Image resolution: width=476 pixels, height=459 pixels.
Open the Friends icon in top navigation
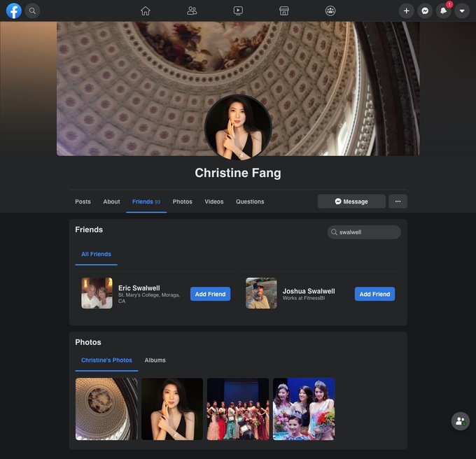click(192, 10)
